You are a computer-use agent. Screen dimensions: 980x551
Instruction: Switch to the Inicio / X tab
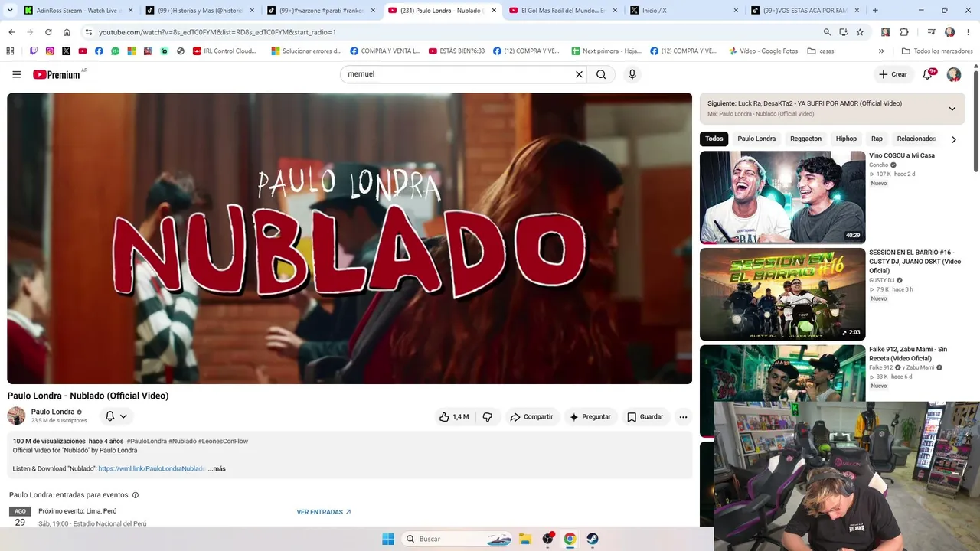(685, 11)
